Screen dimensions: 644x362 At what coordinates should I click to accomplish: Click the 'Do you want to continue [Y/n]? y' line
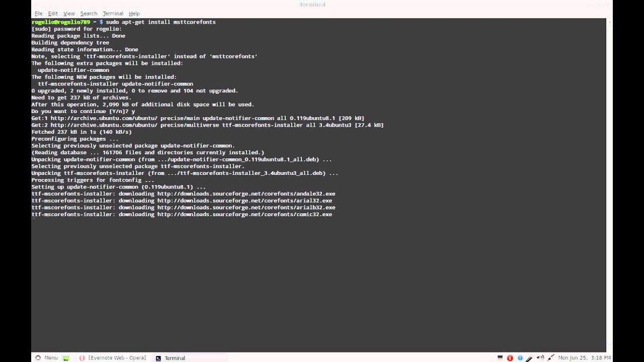click(83, 112)
